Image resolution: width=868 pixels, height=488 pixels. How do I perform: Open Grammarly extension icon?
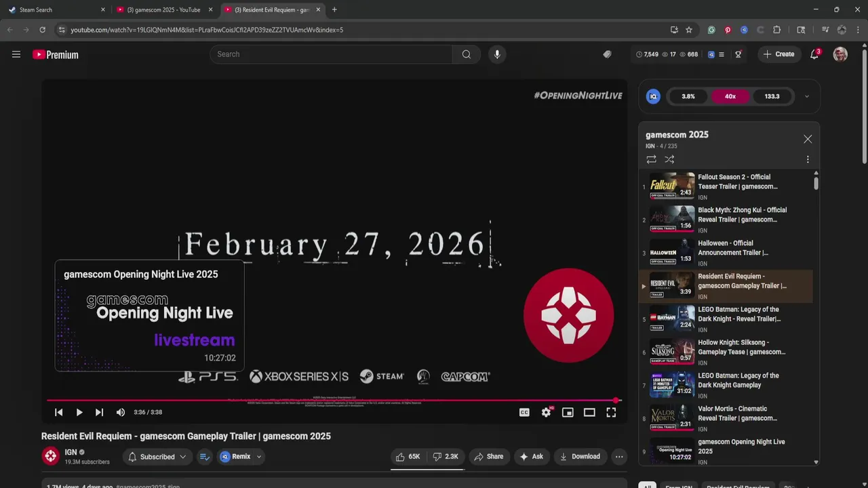coord(711,30)
